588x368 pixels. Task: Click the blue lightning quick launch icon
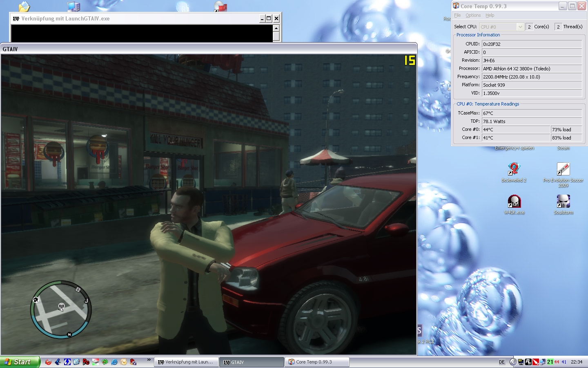pyautogui.click(x=67, y=362)
